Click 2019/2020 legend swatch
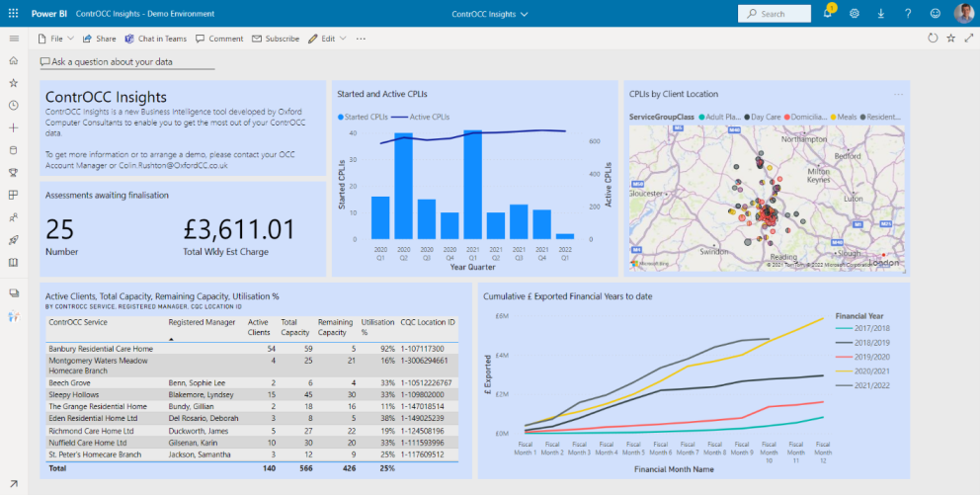 pyautogui.click(x=845, y=357)
